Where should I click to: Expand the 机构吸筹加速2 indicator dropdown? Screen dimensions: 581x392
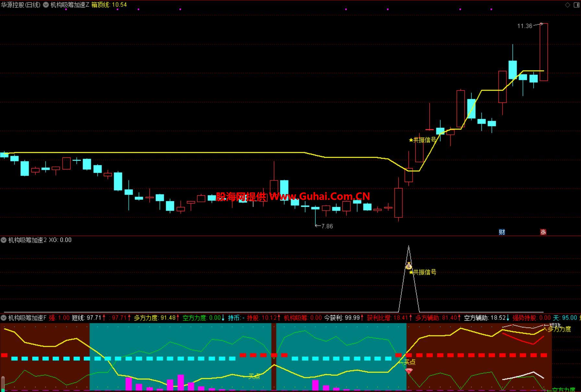pyautogui.click(x=4, y=240)
